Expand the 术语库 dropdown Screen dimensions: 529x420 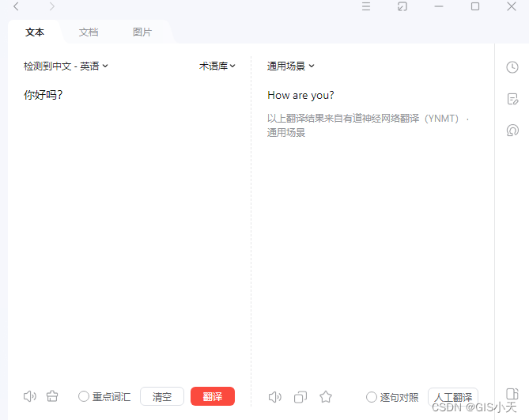(x=217, y=66)
